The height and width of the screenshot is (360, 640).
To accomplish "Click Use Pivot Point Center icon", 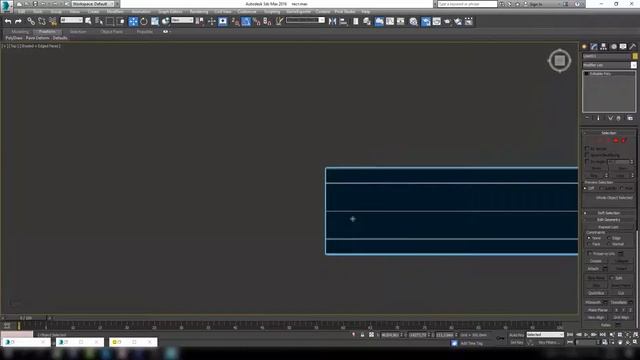I will 200,21.
